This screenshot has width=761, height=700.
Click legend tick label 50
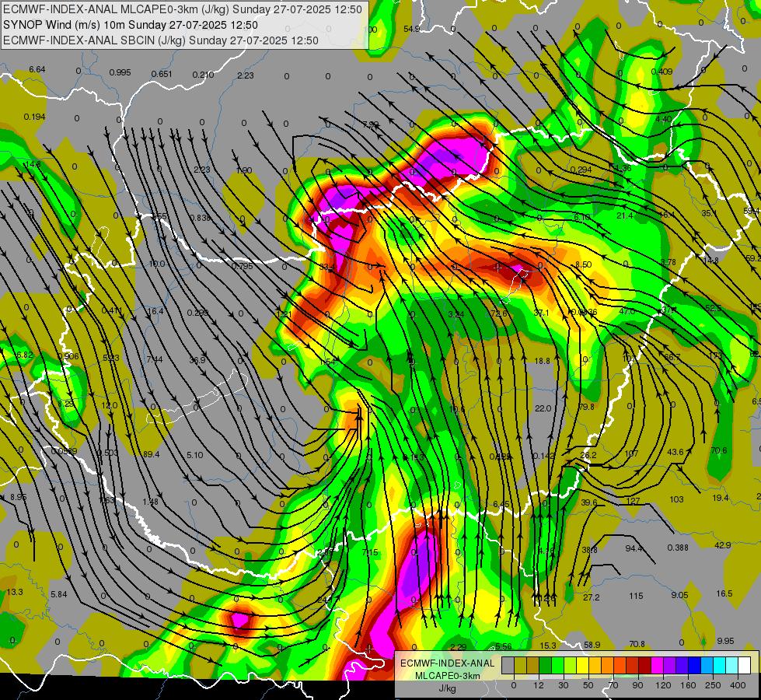[588, 685]
